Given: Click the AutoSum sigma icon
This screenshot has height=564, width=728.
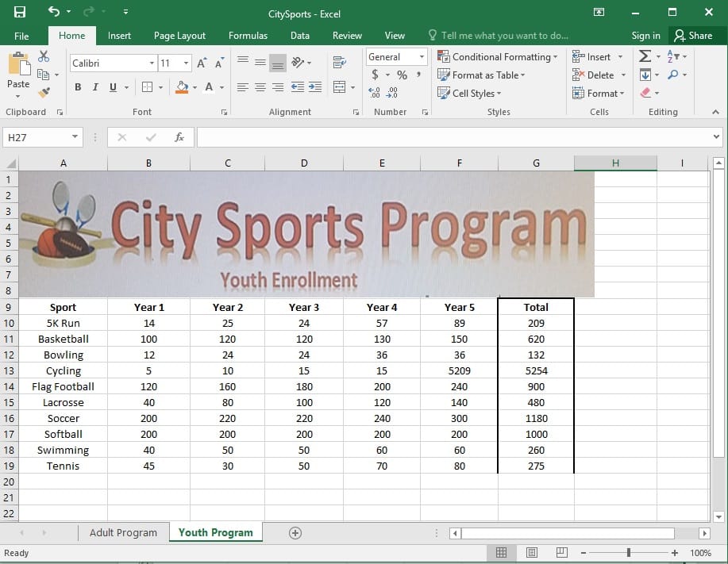Looking at the screenshot, I should pyautogui.click(x=645, y=56).
